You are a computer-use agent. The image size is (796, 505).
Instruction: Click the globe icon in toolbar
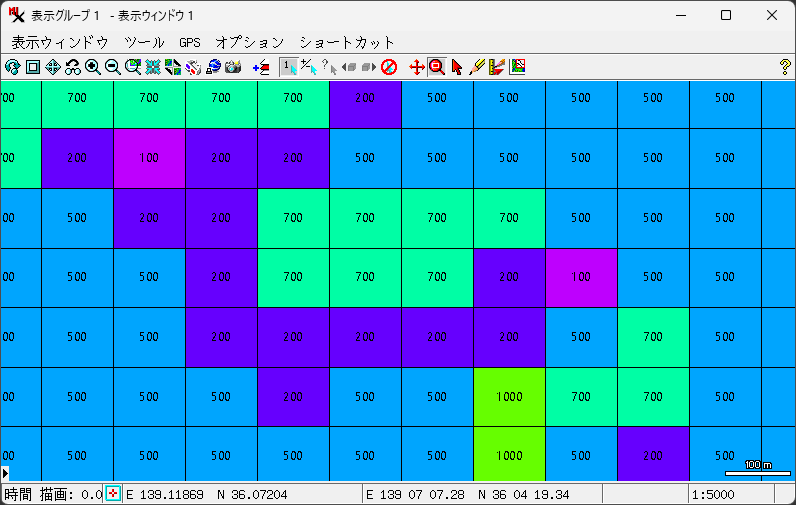(213, 67)
